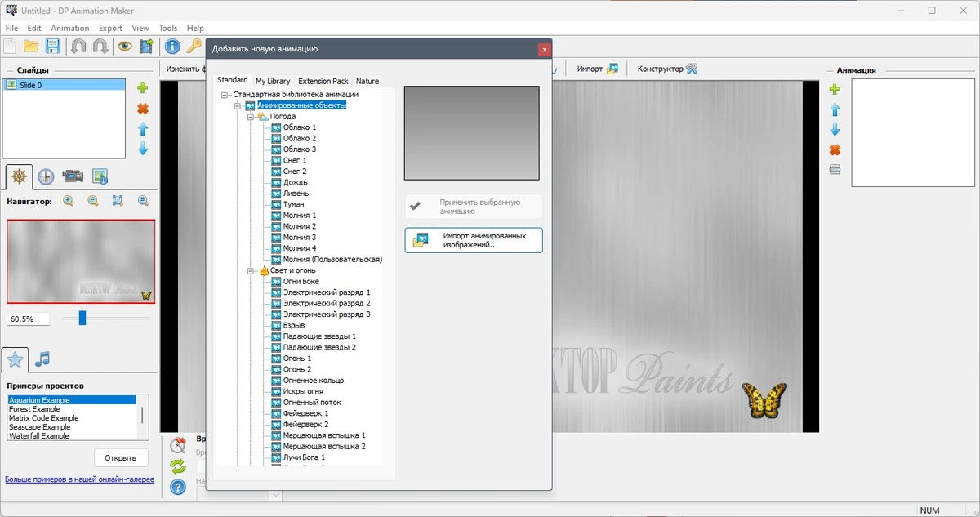Open the online gallery examples link
980x517 pixels.
click(79, 479)
